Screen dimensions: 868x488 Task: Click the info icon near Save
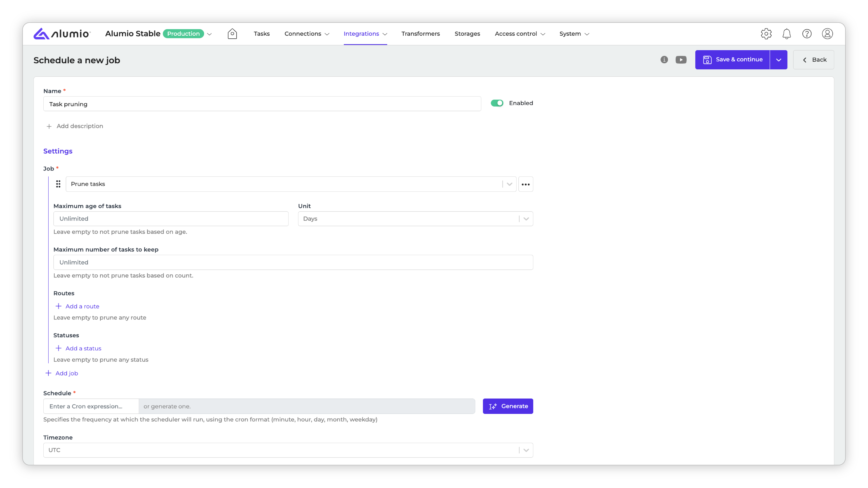click(x=664, y=60)
